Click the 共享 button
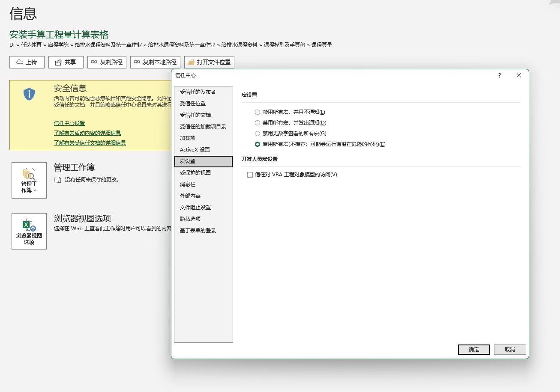This screenshot has height=392, width=560. (66, 62)
